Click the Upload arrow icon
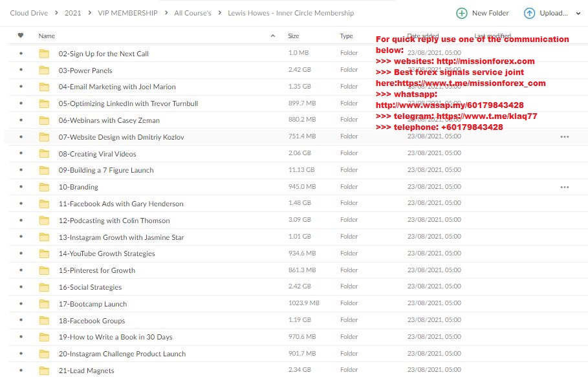This screenshot has width=588, height=377. pyautogui.click(x=529, y=13)
